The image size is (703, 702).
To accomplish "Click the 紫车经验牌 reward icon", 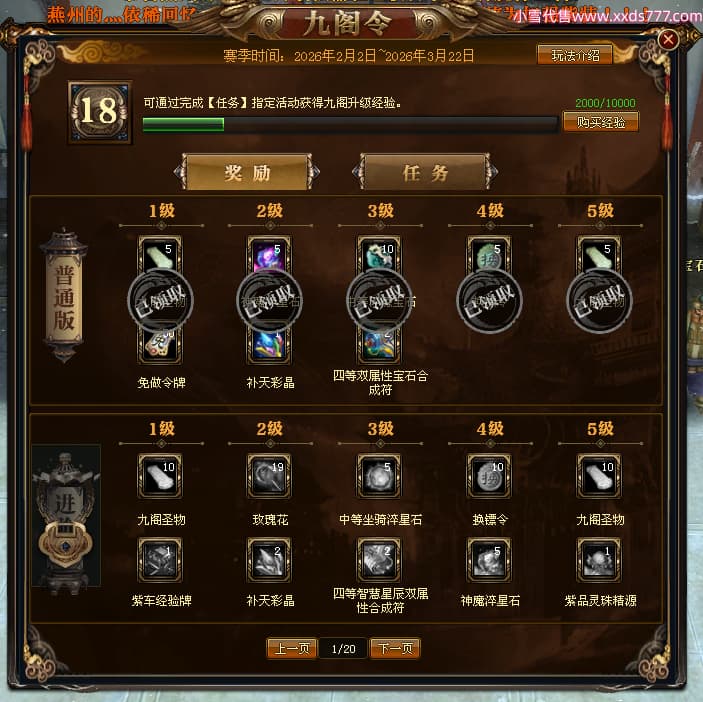I will [160, 560].
